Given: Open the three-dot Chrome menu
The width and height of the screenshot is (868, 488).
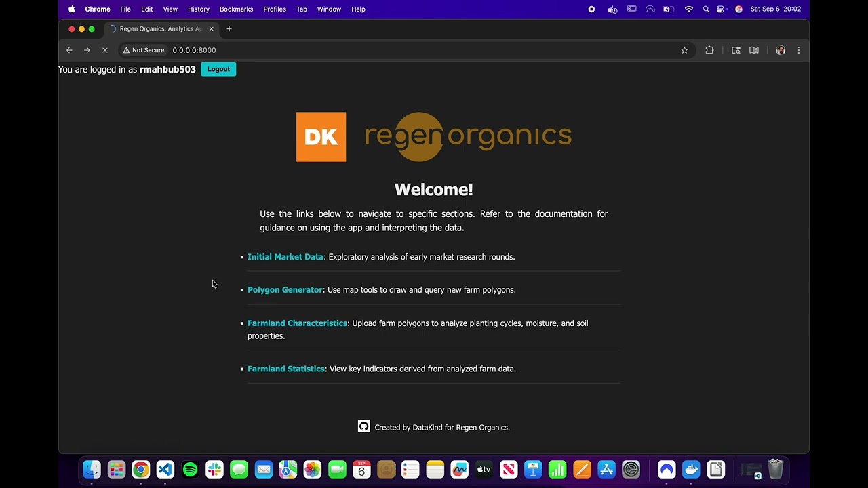Looking at the screenshot, I should click(798, 50).
